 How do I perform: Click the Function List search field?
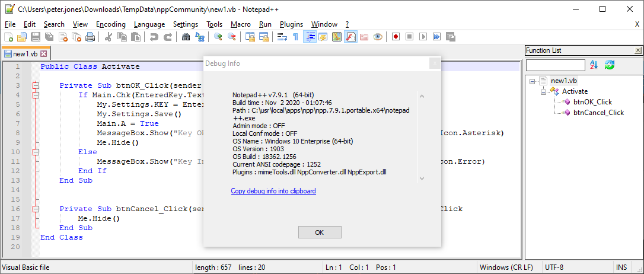555,65
